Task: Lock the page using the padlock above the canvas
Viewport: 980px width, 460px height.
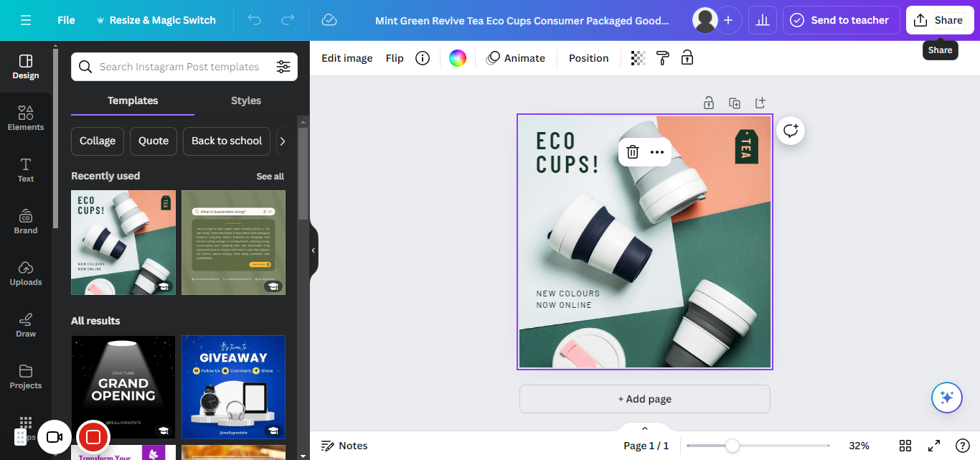Action: tap(709, 103)
